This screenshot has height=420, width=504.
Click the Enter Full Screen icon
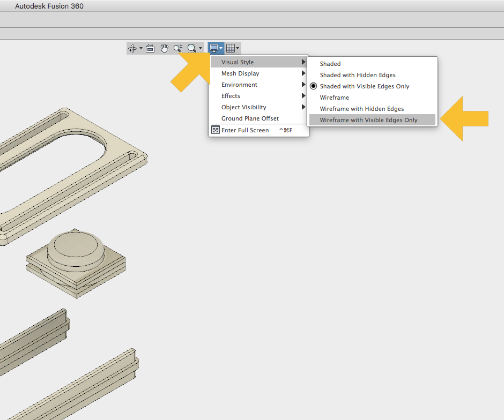tap(216, 130)
